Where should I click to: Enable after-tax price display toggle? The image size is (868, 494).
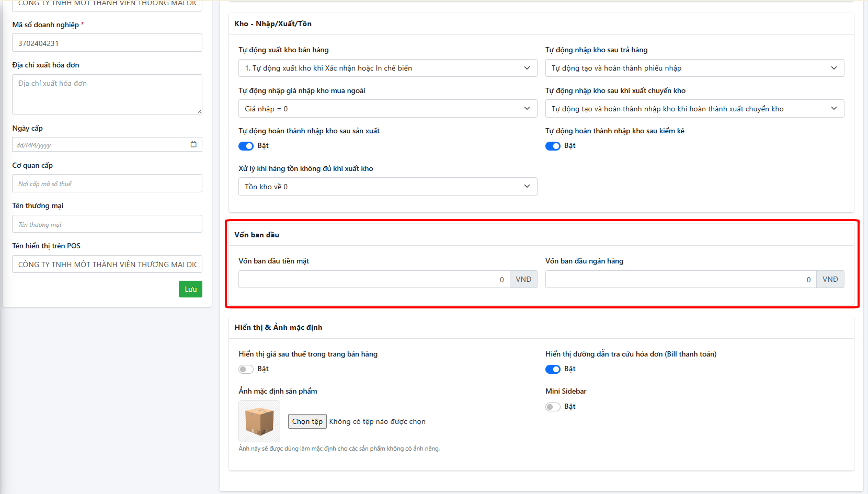pos(246,370)
